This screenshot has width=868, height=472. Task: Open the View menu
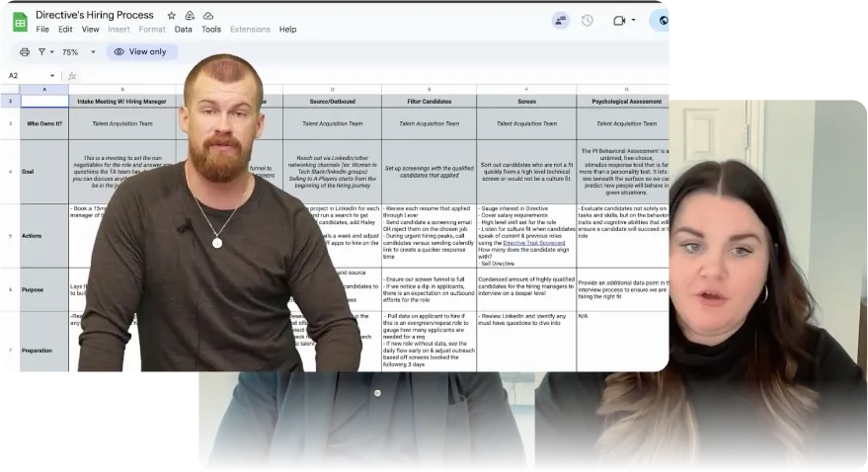point(90,30)
